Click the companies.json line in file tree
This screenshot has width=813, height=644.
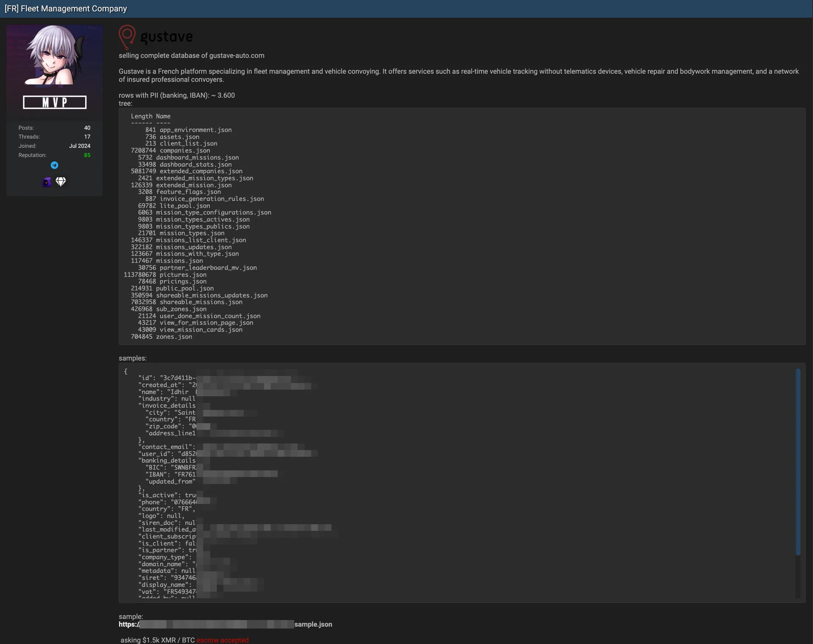click(170, 150)
